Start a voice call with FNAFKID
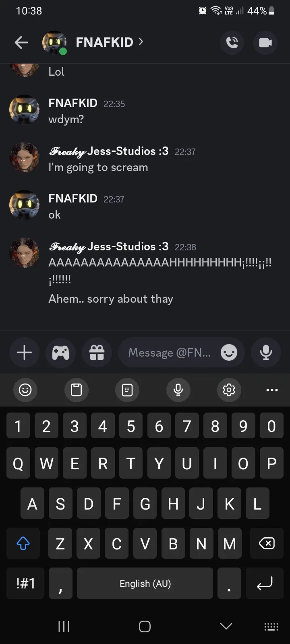This screenshot has width=290, height=644. pos(232,42)
